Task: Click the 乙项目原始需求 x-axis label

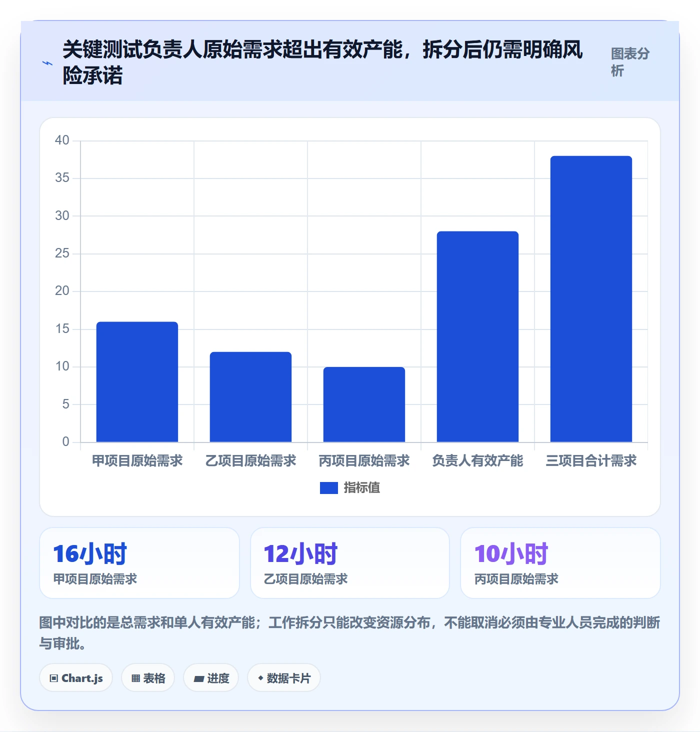Action: pos(250,460)
